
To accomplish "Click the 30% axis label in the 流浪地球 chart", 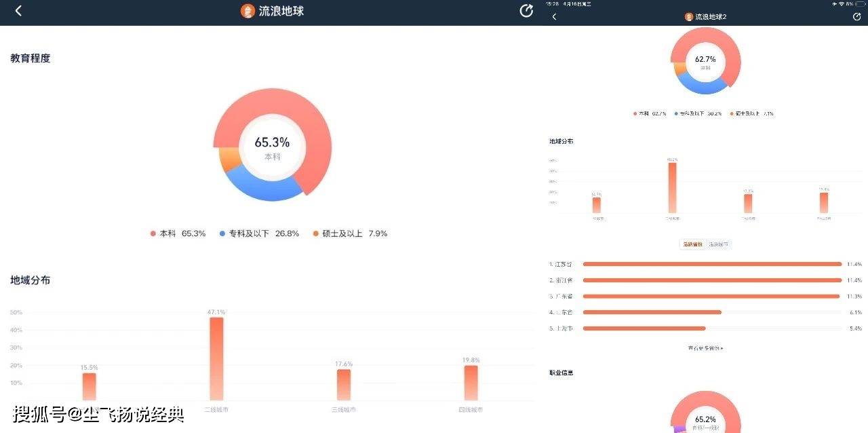I will coord(16,347).
